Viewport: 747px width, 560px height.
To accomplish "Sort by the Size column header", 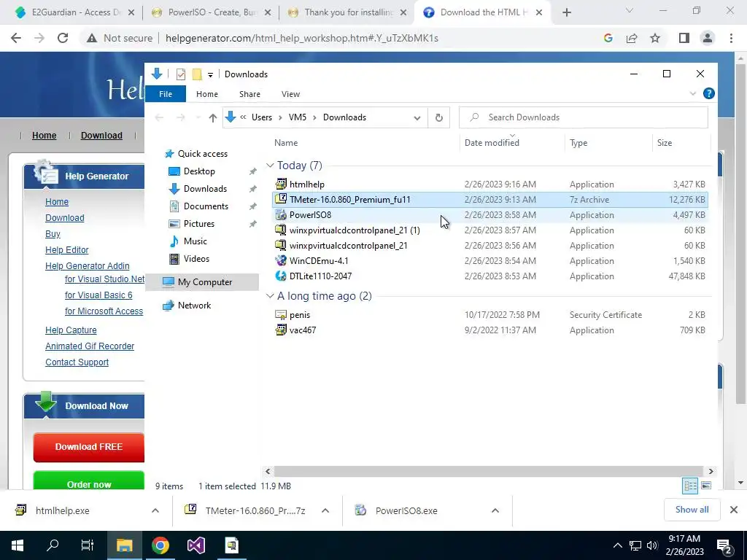I will pyautogui.click(x=664, y=143).
